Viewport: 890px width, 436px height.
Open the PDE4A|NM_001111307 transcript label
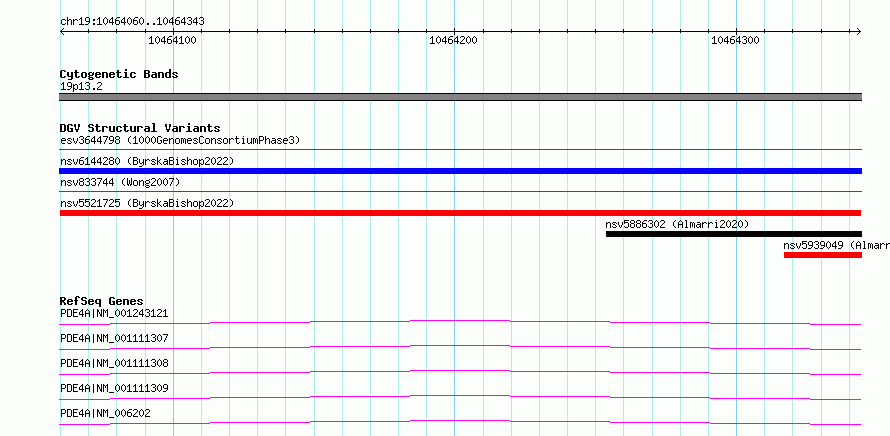tap(114, 338)
